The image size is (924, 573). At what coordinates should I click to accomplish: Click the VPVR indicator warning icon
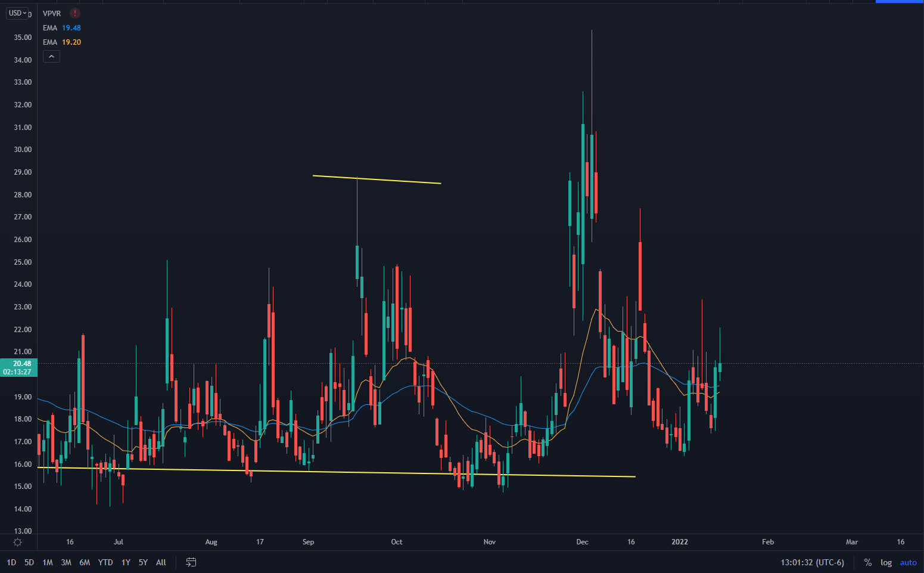pyautogui.click(x=74, y=13)
